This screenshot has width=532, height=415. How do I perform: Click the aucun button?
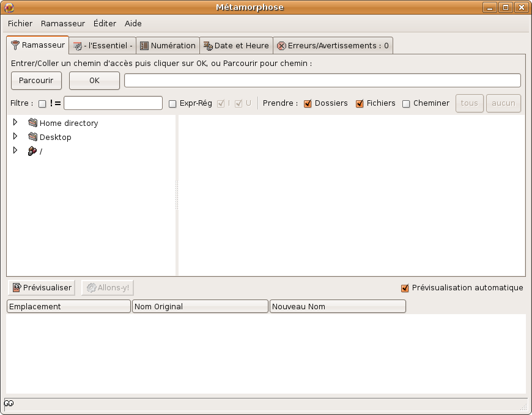point(503,103)
